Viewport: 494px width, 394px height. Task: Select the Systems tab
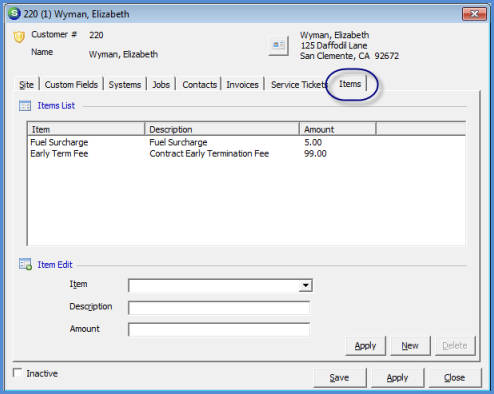tap(125, 85)
